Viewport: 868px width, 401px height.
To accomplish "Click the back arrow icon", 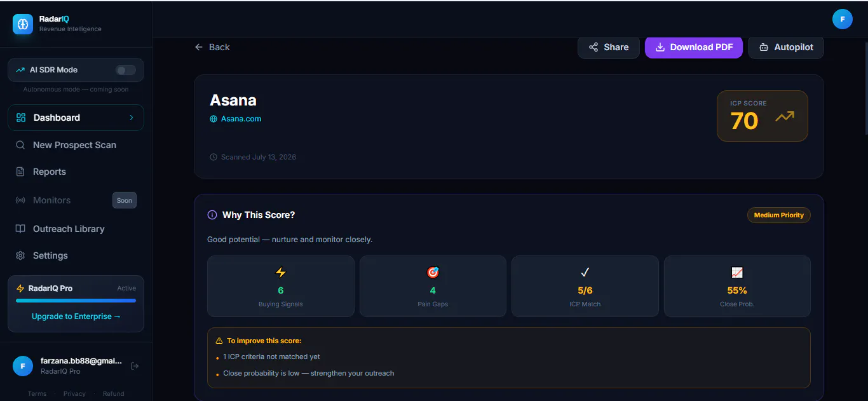I will click(199, 47).
